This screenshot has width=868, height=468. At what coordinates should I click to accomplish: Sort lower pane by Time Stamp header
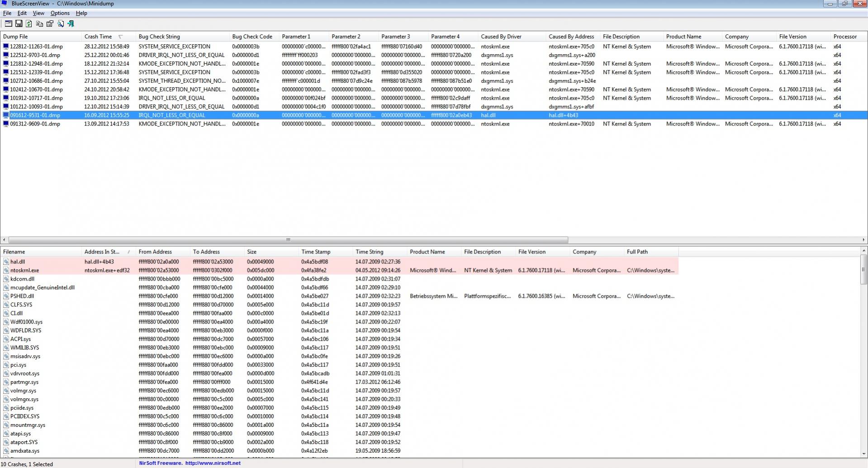pos(326,252)
